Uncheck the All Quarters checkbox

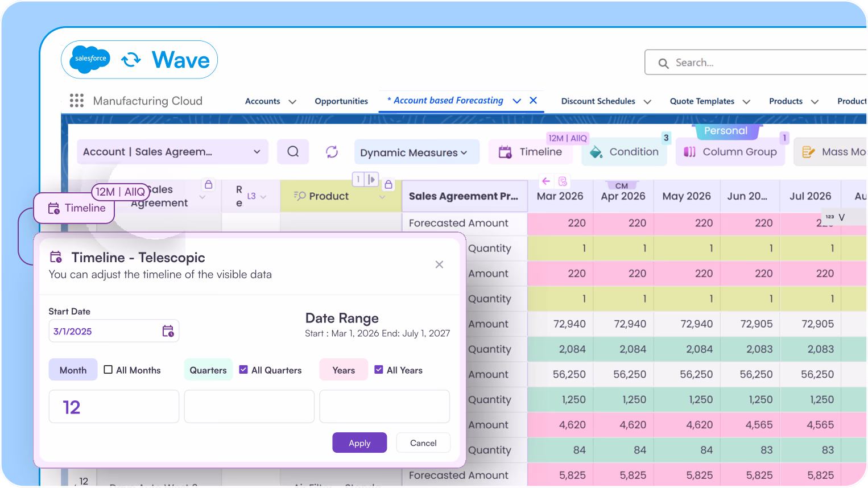(243, 370)
